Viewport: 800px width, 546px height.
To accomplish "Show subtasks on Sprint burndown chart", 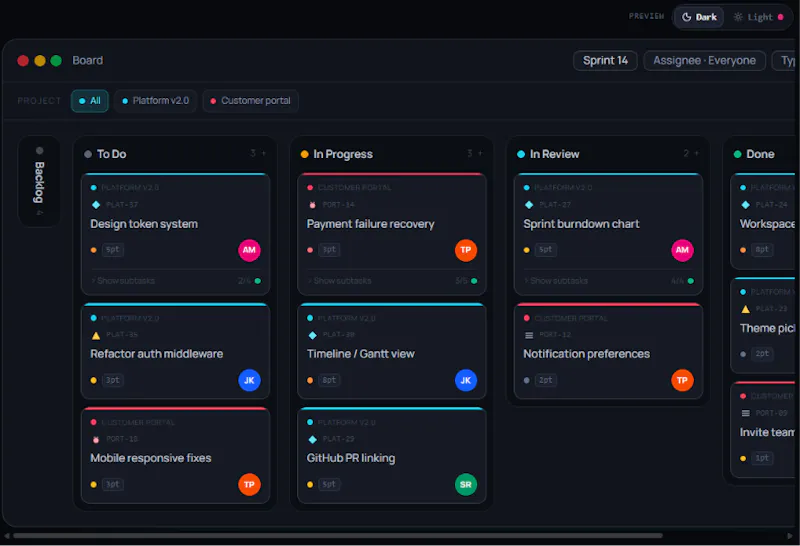I will coord(556,281).
